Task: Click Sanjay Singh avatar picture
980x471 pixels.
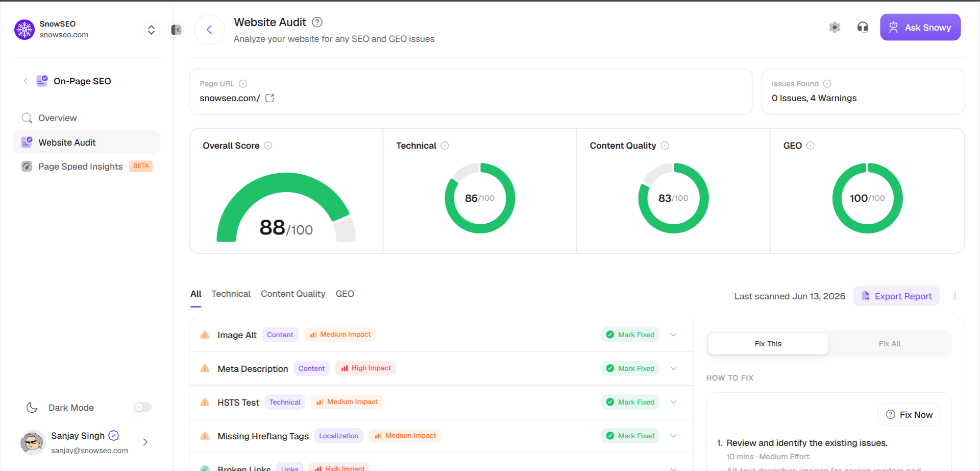Action: (x=33, y=442)
